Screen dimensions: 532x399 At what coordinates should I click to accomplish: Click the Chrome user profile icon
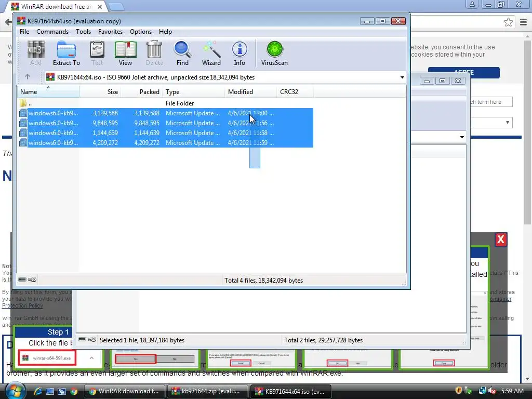point(472,4)
